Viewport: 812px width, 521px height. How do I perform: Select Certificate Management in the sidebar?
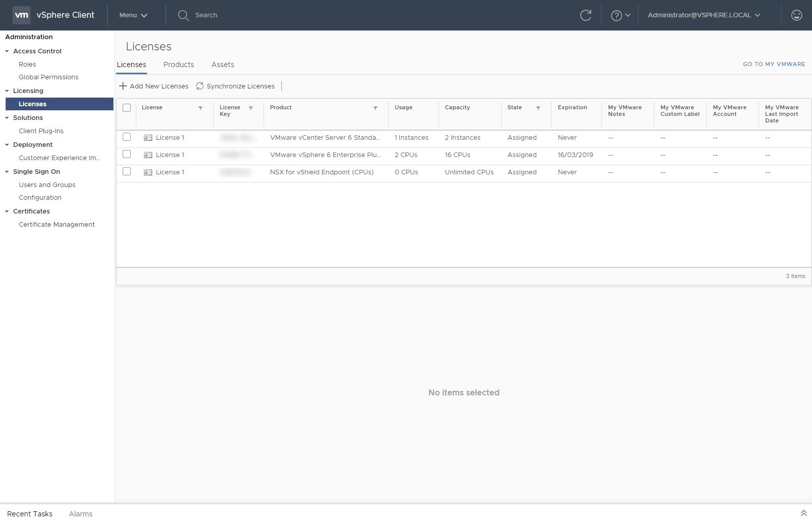[x=56, y=225]
